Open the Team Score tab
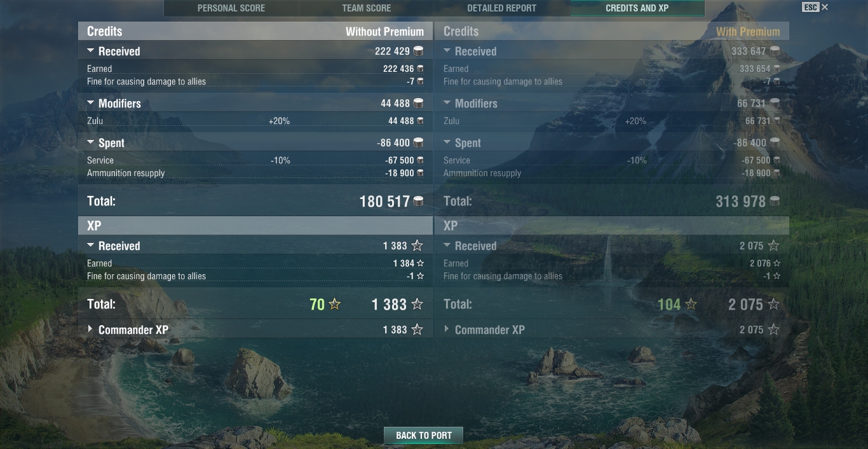This screenshot has height=449, width=868. (367, 8)
